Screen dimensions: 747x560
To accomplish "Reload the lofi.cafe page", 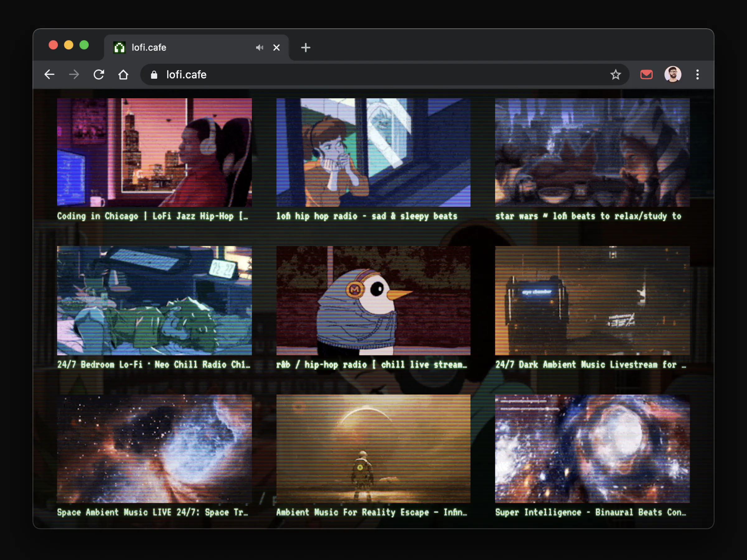I will click(99, 74).
